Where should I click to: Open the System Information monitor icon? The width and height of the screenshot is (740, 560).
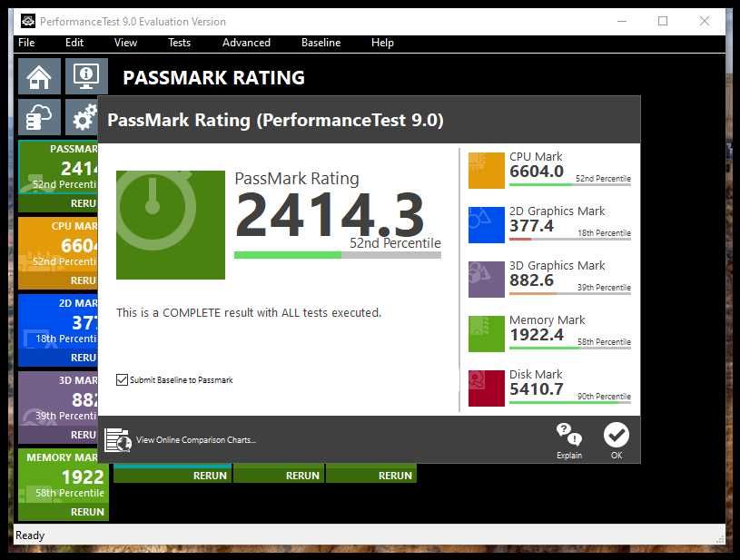click(x=86, y=76)
